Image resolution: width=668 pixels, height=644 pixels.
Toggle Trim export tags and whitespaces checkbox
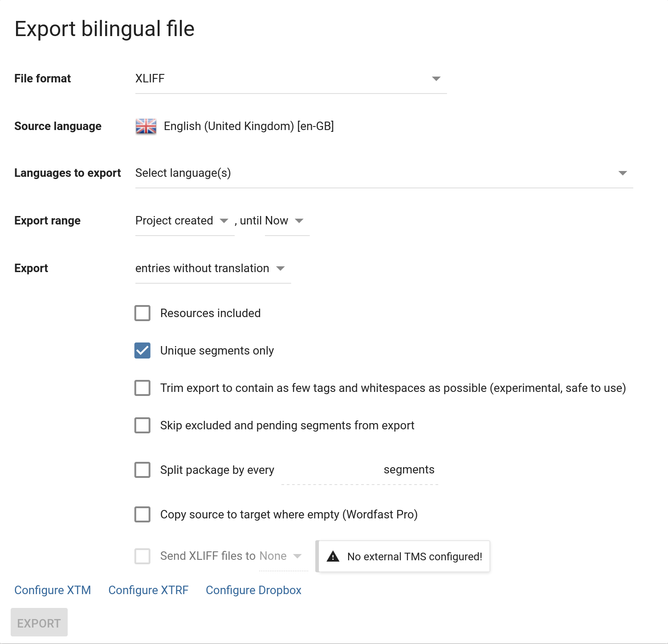143,388
